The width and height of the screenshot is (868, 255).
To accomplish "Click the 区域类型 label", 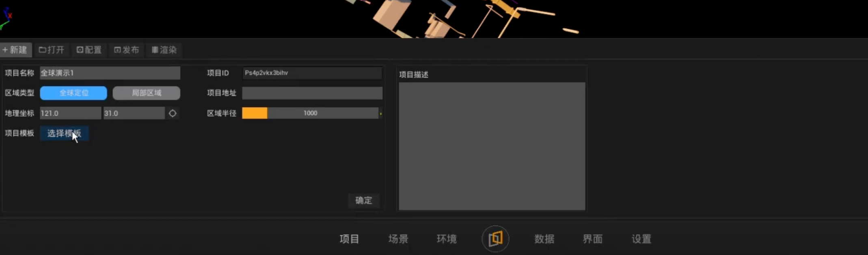I will click(19, 93).
